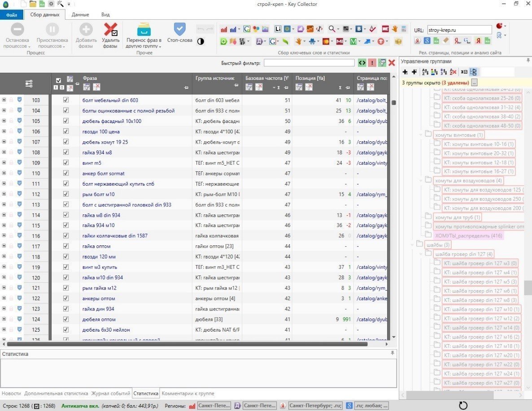Click the A-Z sort groups icon

[424, 72]
